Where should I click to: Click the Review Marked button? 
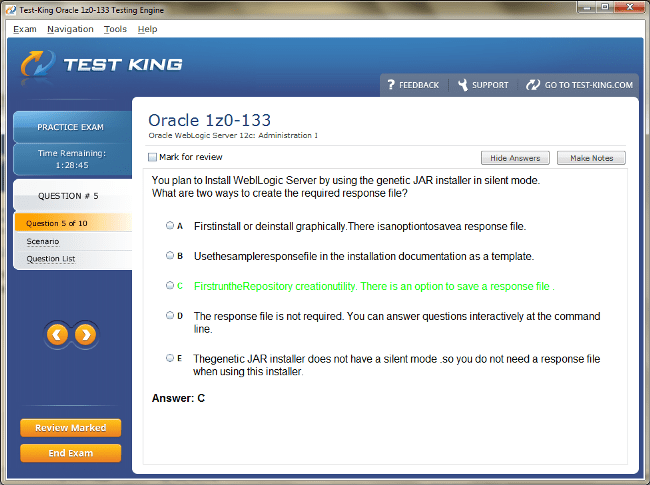click(x=70, y=428)
